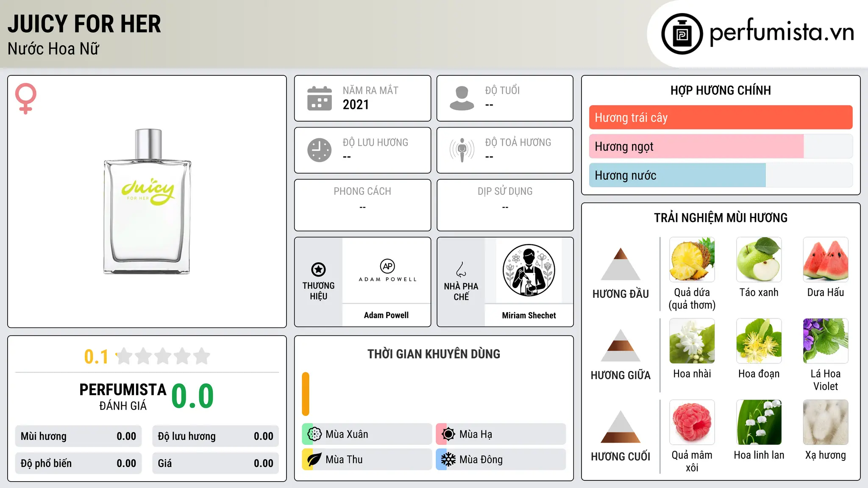Click the pink female gender symbol
The width and height of the screenshot is (868, 488).
point(25,98)
